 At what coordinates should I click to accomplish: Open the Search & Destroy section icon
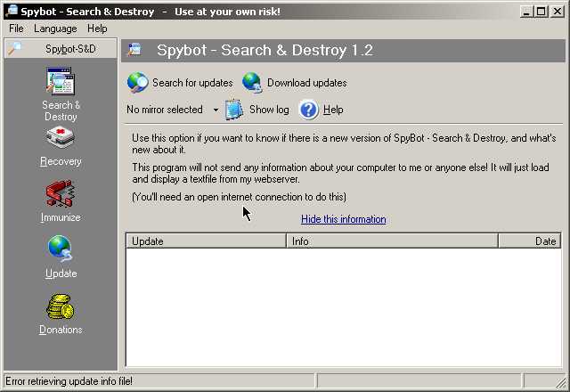(x=61, y=81)
